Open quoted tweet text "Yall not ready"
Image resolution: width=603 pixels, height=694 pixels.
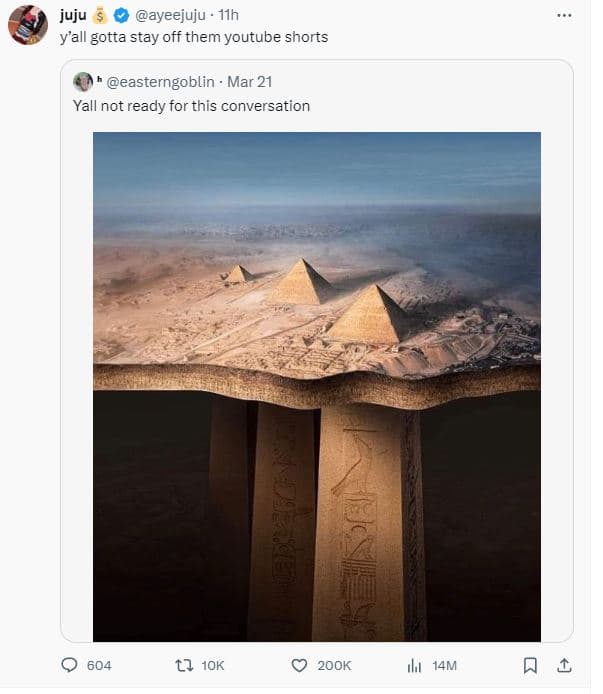pos(191,105)
